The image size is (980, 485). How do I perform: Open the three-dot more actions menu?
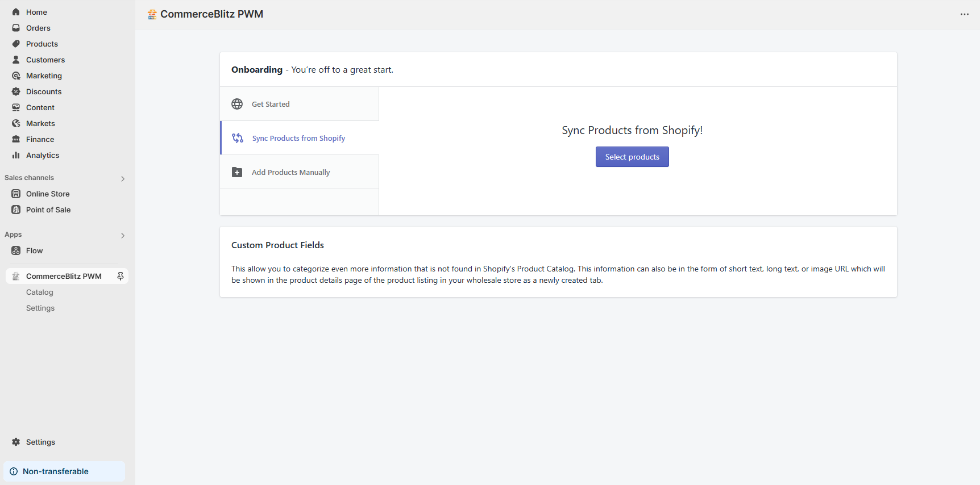tap(965, 14)
